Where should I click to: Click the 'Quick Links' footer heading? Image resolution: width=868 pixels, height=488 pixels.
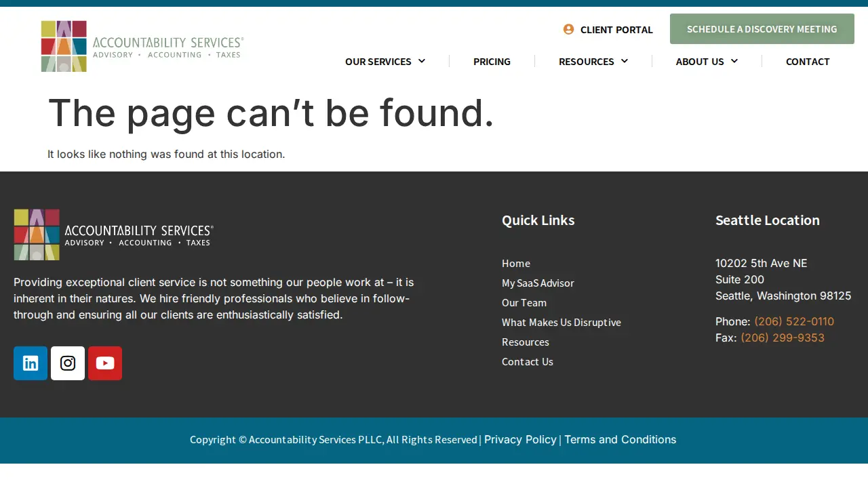click(x=538, y=220)
